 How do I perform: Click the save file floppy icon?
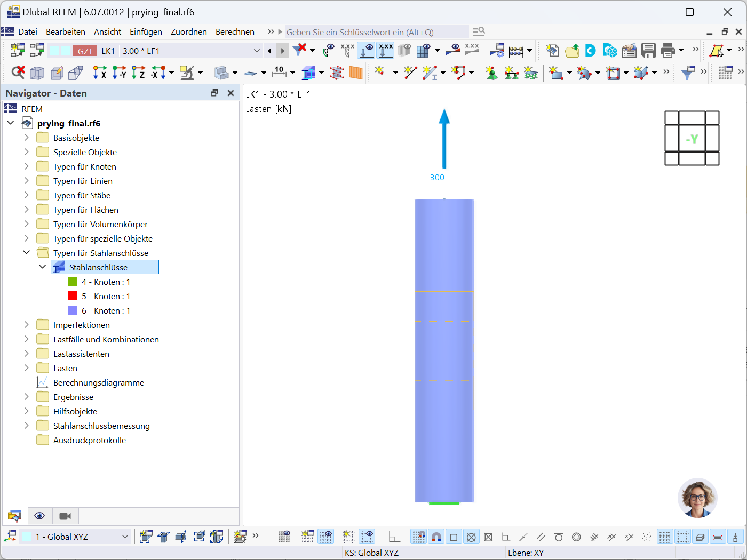pos(648,51)
